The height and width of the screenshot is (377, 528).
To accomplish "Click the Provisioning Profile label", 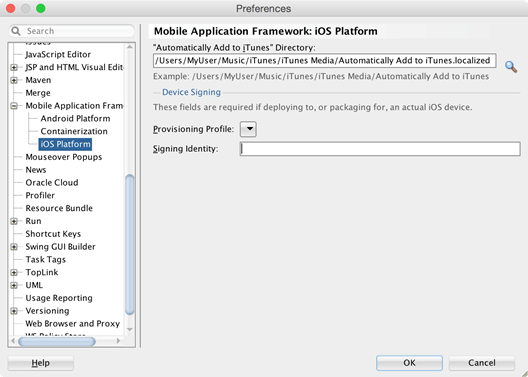I will [x=193, y=129].
